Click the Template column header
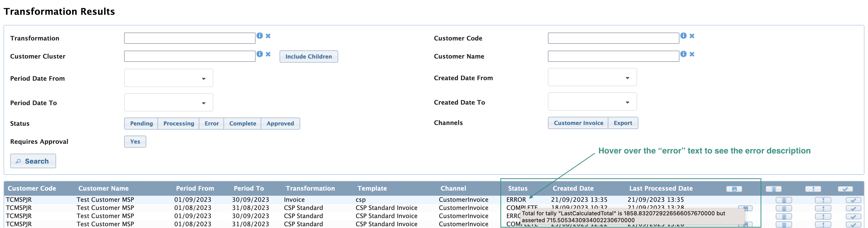The width and height of the screenshot is (868, 228). [372, 188]
